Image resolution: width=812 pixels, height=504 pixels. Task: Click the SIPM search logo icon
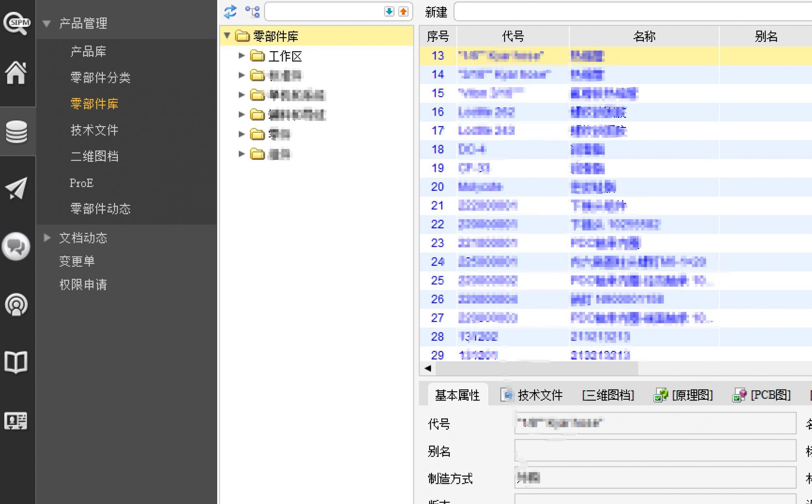click(x=17, y=23)
